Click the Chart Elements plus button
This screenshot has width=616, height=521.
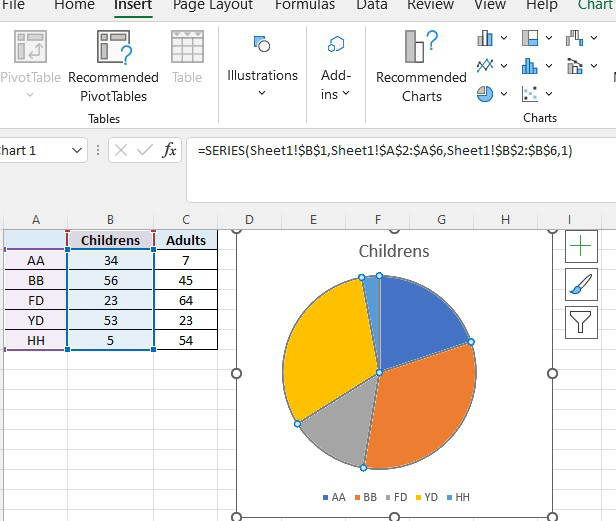point(581,246)
